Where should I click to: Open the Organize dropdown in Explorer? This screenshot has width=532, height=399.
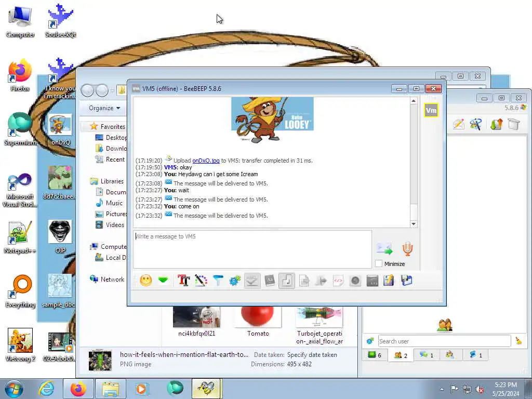tap(104, 108)
